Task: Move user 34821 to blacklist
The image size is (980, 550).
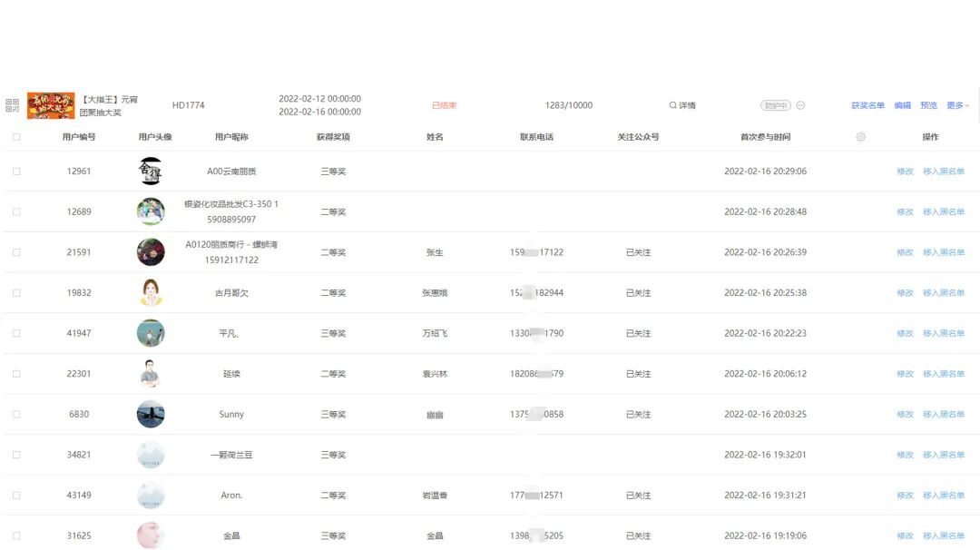Action: (944, 455)
